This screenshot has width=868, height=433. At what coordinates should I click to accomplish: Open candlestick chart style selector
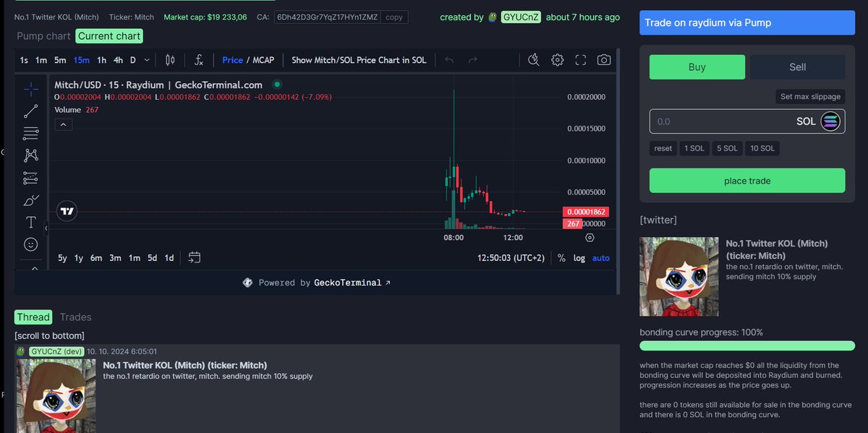(x=170, y=60)
